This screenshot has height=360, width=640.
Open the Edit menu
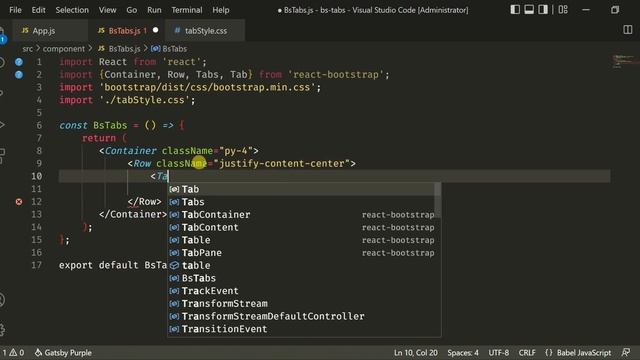pyautogui.click(x=38, y=10)
